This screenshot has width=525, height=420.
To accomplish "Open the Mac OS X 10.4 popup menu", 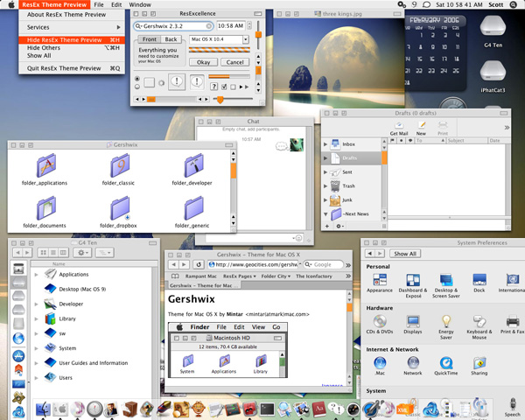I will pos(220,39).
